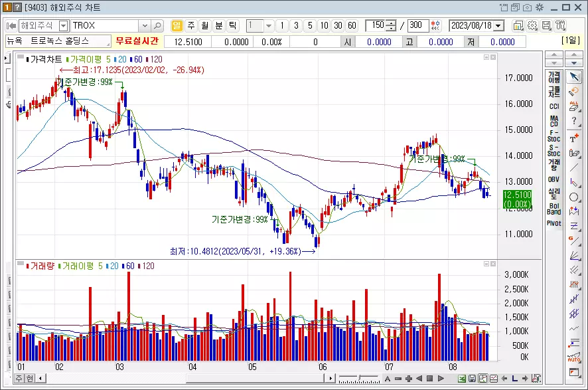Toggle the 주 button at bottom left

[19, 378]
